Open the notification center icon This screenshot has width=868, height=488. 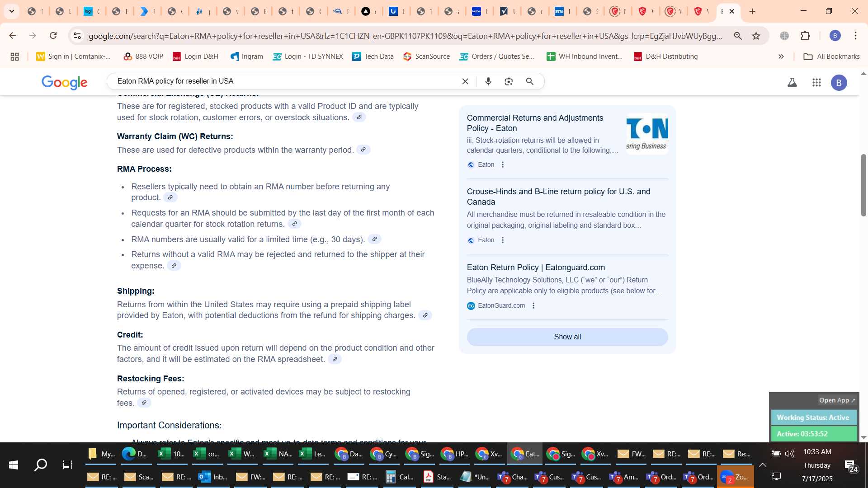pos(851,466)
